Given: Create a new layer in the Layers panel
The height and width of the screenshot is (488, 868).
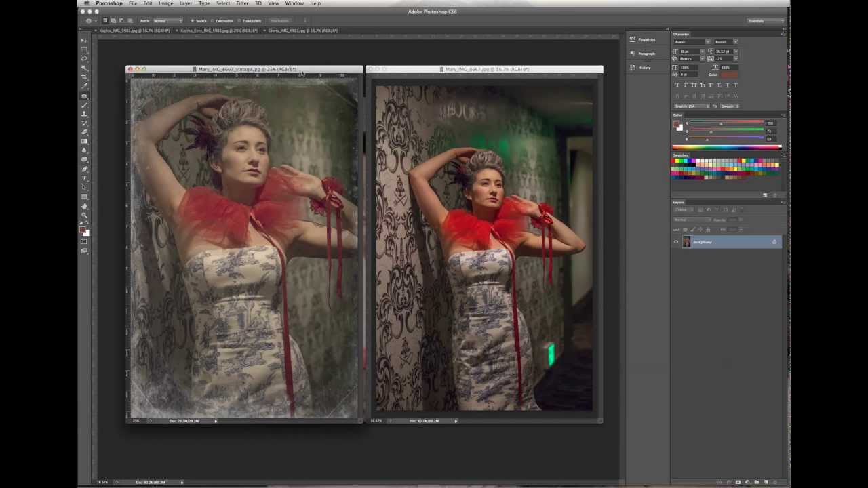Looking at the screenshot, I should pos(766,482).
